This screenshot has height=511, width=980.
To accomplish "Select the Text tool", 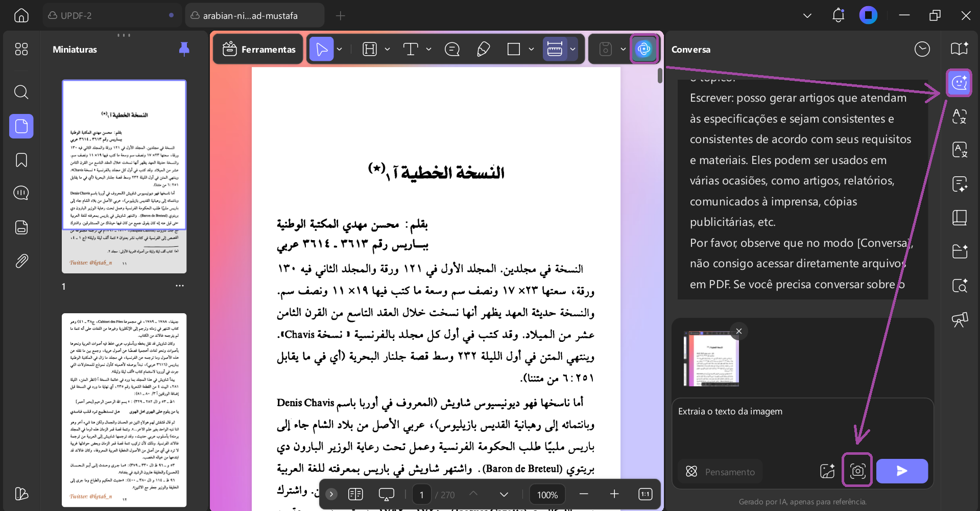I will (x=411, y=49).
